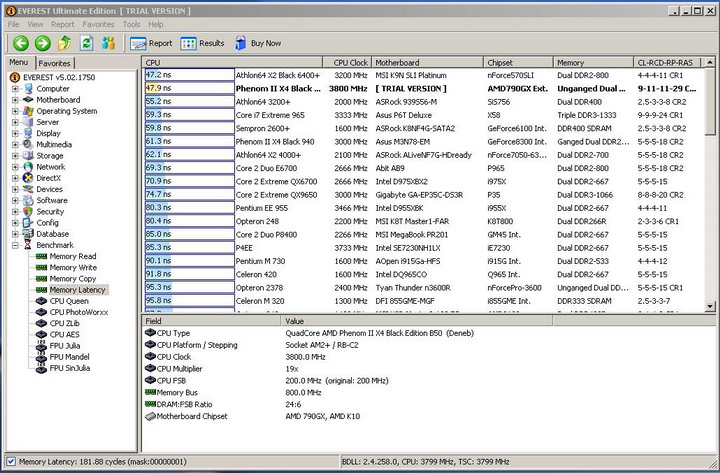This screenshot has height=473, width=720.
Task: Select the Display tree icon
Action: pyautogui.click(x=28, y=133)
